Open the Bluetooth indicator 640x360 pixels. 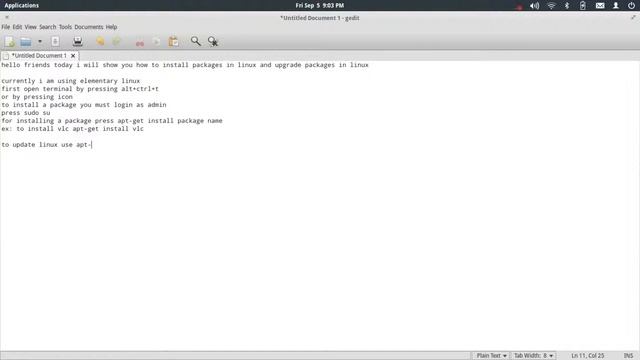567,6
